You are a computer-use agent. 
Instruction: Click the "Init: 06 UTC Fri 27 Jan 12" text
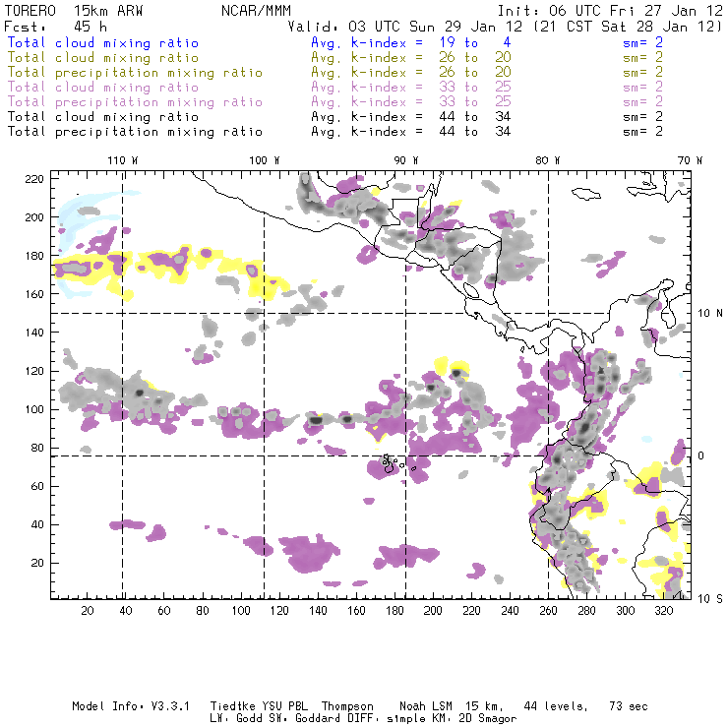coord(610,11)
